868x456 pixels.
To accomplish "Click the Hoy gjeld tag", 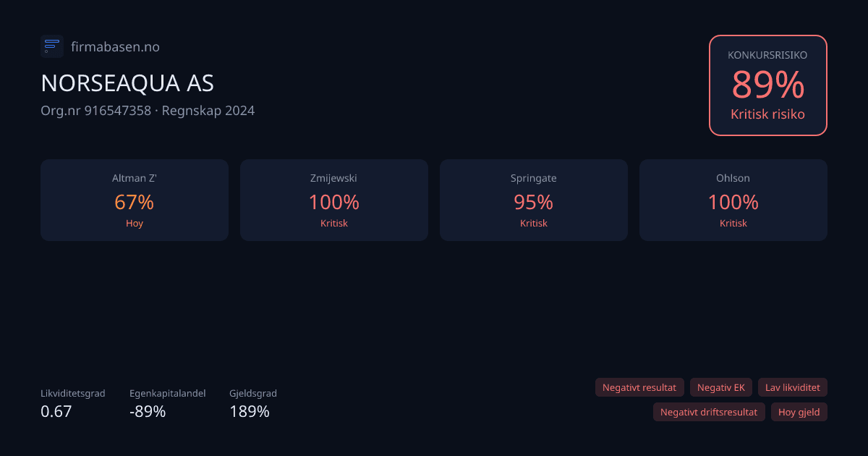I will click(x=799, y=412).
